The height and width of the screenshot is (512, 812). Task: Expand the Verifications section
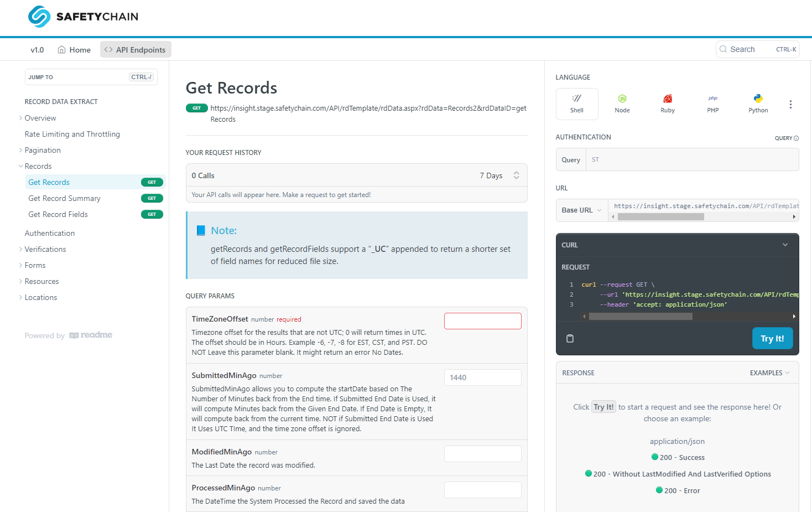coord(21,249)
